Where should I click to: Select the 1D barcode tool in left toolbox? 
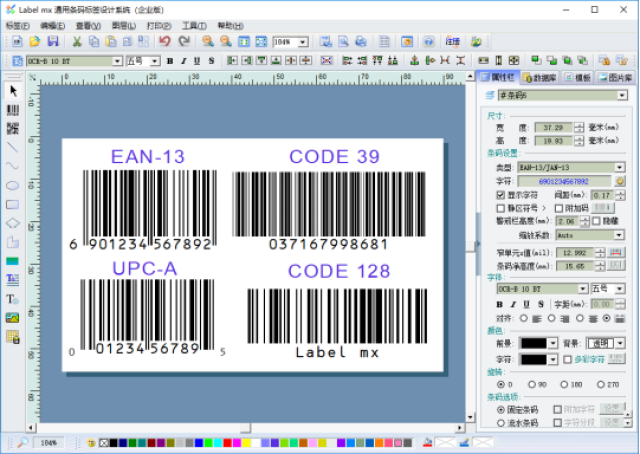(x=13, y=110)
